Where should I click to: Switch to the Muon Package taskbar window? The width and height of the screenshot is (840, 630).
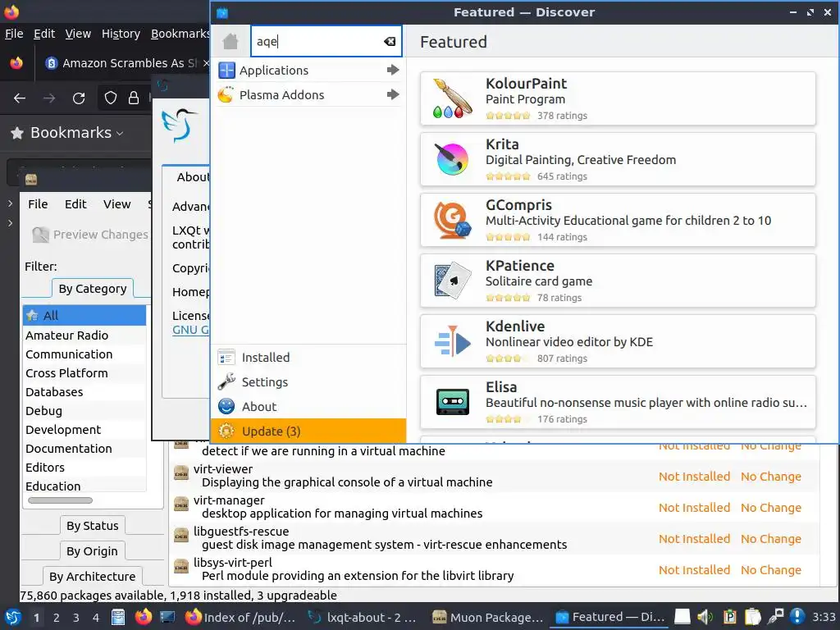pyautogui.click(x=487, y=617)
